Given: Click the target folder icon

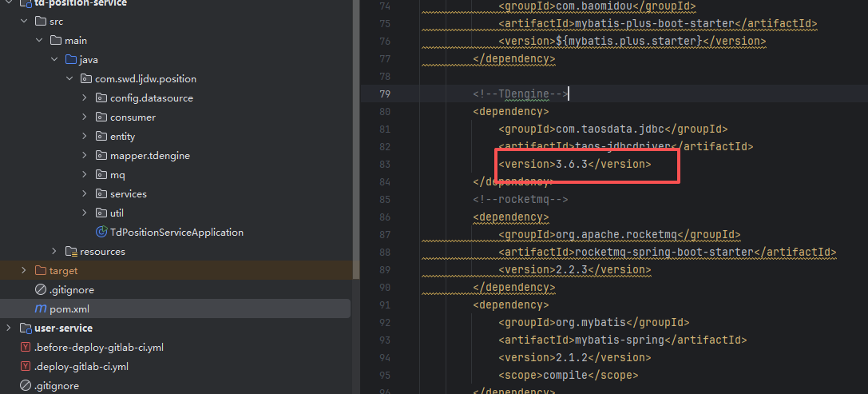Looking at the screenshot, I should pos(41,271).
